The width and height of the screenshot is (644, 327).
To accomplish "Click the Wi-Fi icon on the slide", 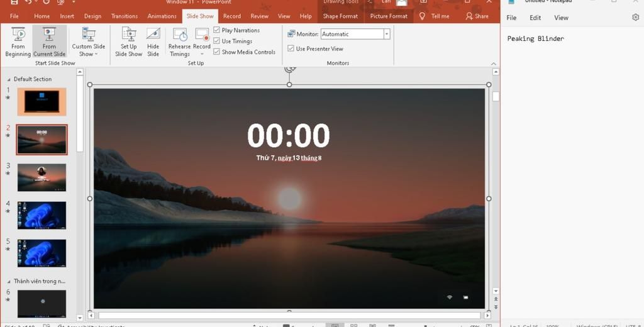I will point(449,297).
